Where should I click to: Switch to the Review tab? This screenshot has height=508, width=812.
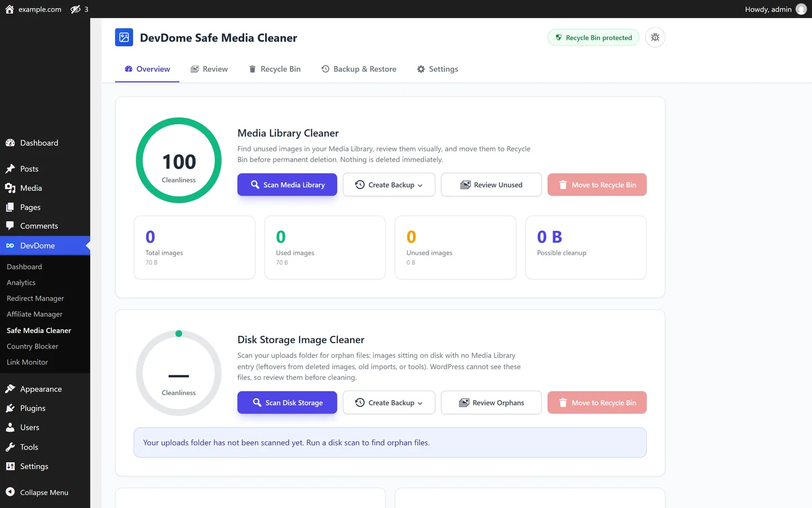[x=209, y=69]
